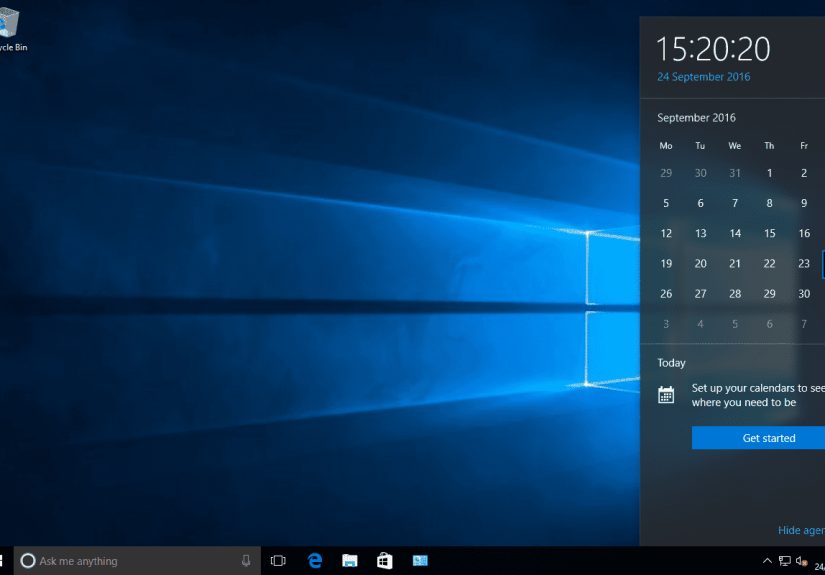The height and width of the screenshot is (575, 825).
Task: Select date 9 in the calendar
Action: click(x=804, y=203)
